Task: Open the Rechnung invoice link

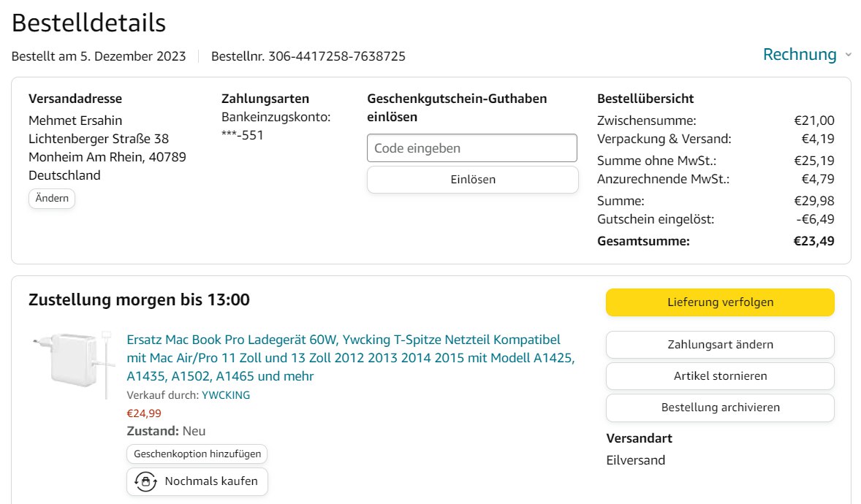Action: coord(799,55)
